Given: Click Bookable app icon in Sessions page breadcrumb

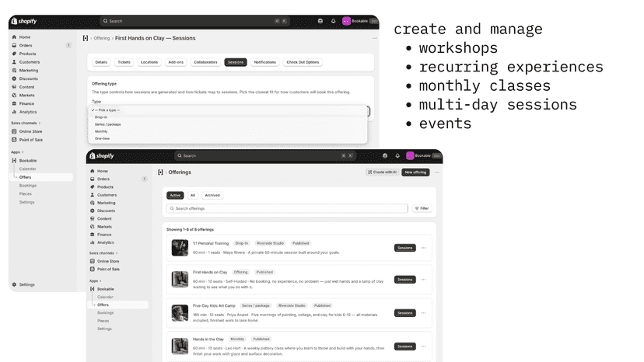Looking at the screenshot, I should pos(86,38).
